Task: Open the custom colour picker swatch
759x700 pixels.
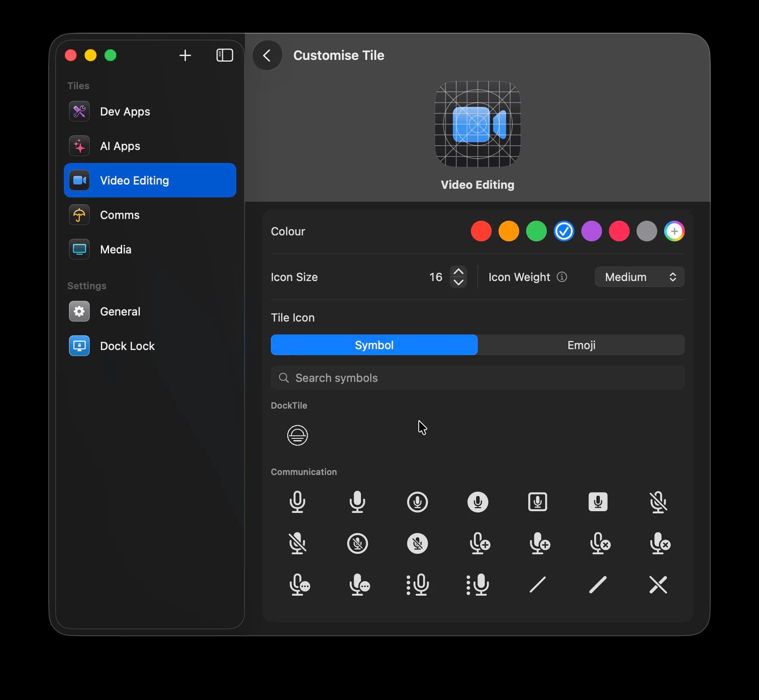Action: click(674, 231)
